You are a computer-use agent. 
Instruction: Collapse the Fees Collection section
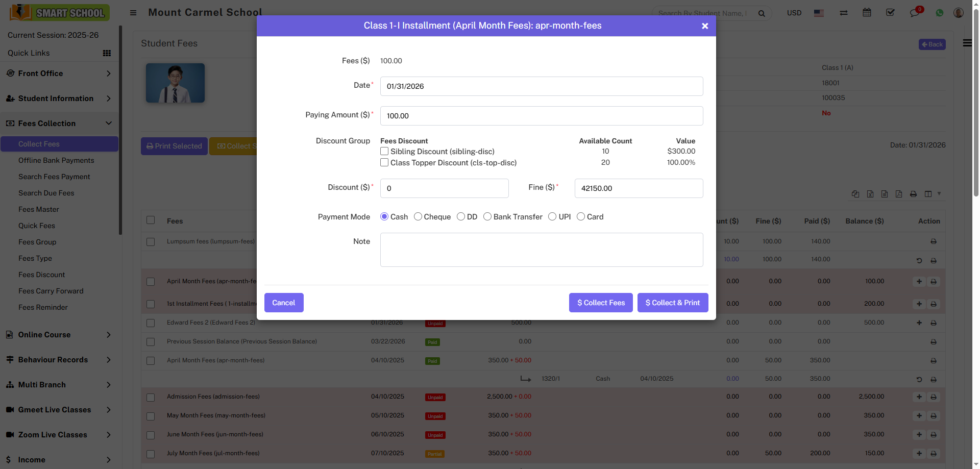[x=59, y=124]
